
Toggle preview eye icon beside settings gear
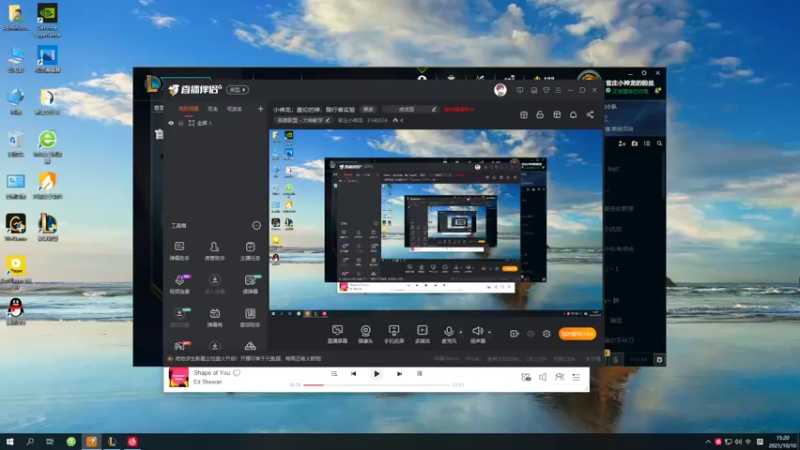click(531, 334)
